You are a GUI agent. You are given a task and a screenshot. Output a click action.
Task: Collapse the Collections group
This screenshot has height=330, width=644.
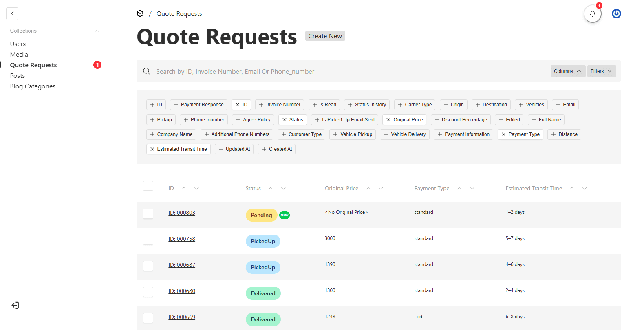tap(97, 31)
